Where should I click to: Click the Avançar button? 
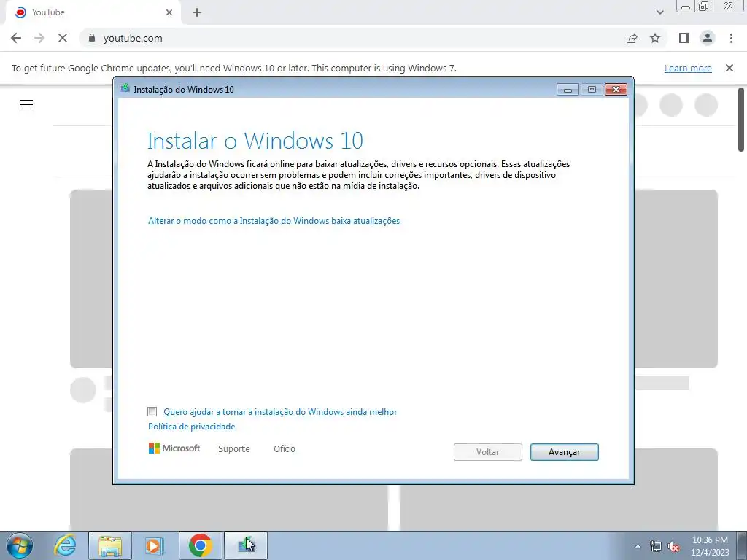(x=564, y=452)
